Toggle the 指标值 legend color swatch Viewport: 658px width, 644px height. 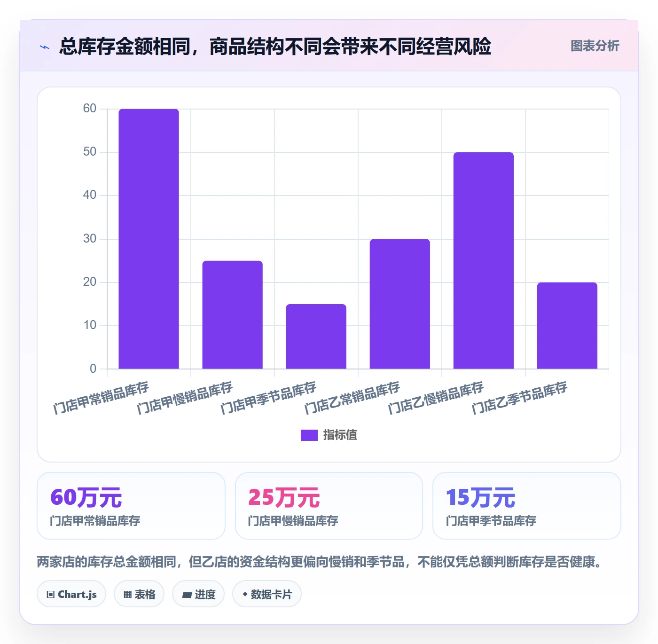(x=309, y=435)
